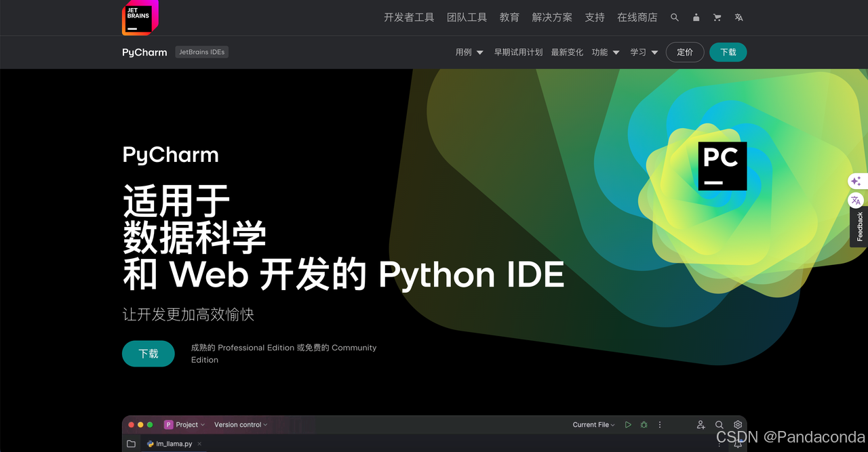The height and width of the screenshot is (452, 868).
Task: Open the 团队工具 menu
Action: (467, 18)
